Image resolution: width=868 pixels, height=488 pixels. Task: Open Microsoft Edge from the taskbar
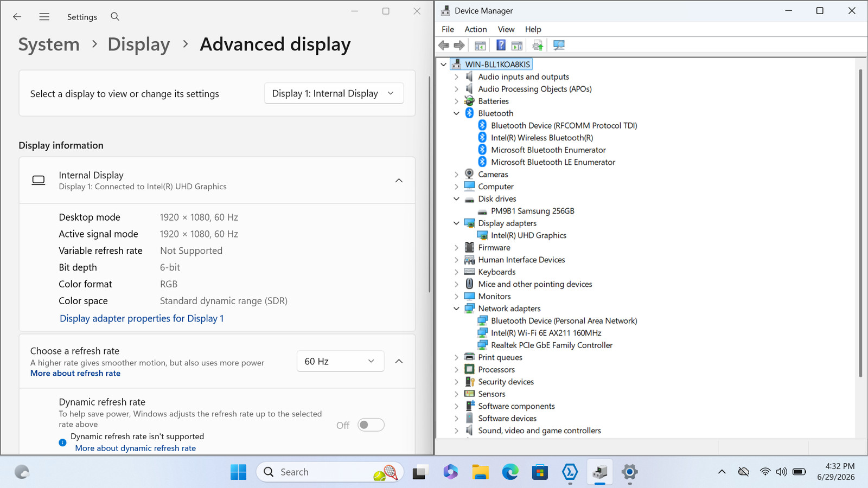point(510,472)
